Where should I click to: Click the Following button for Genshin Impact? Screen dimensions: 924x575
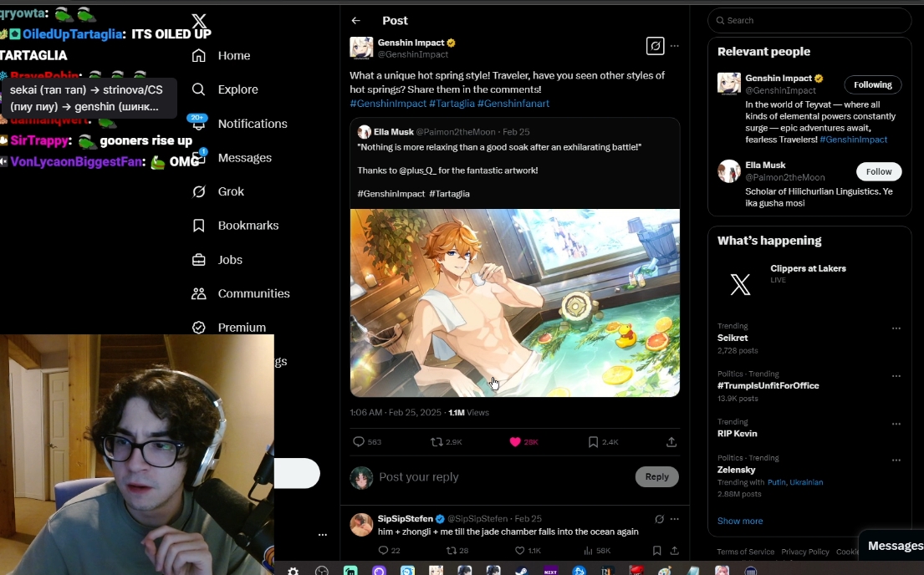pyautogui.click(x=873, y=85)
